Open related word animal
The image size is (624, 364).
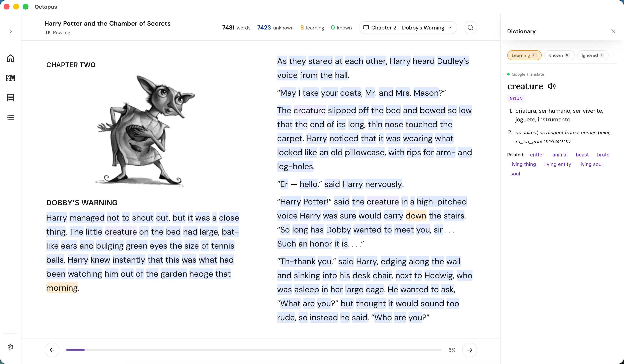[560, 155]
